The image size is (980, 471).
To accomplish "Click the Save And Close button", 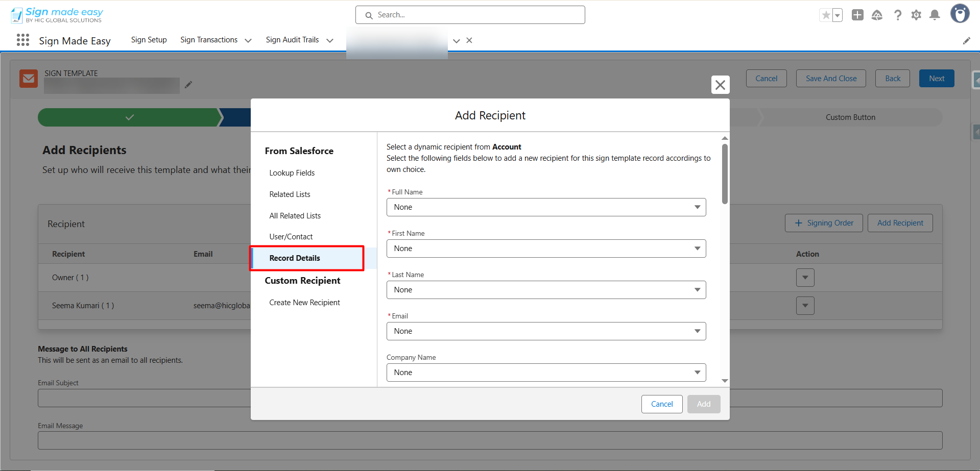I will [x=831, y=79].
